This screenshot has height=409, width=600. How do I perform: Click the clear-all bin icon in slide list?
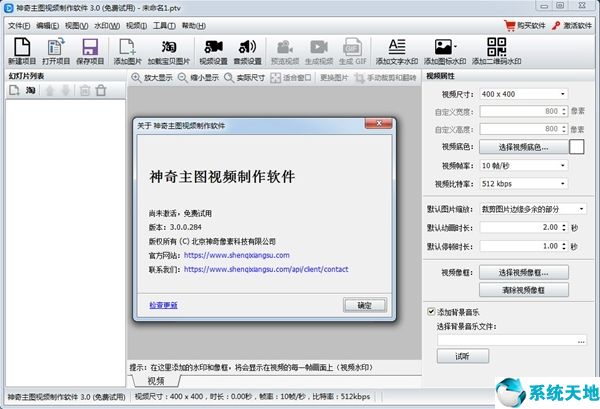tap(101, 91)
